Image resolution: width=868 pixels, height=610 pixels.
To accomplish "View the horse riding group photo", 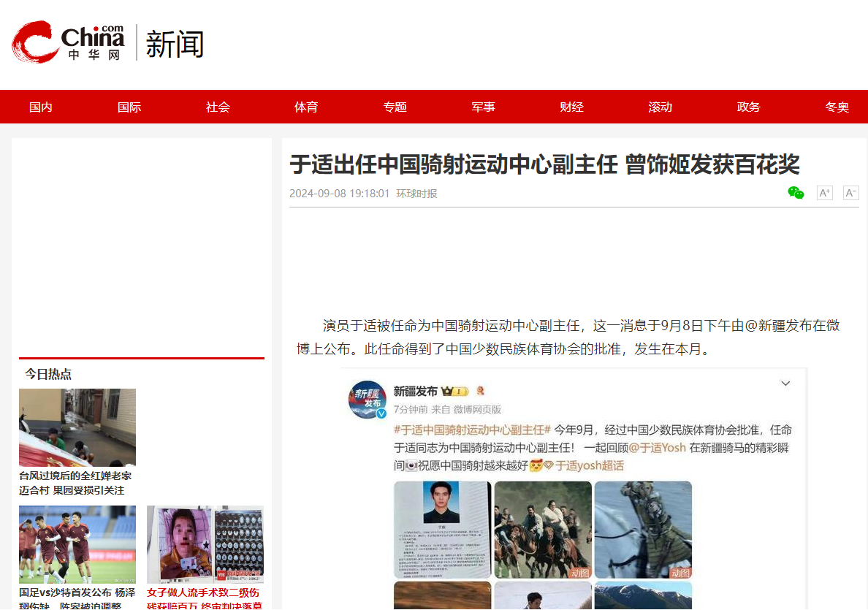I will tap(543, 530).
